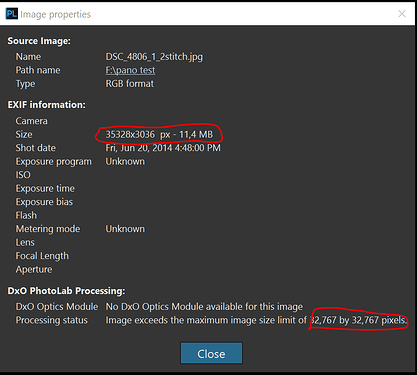Click the shot date value

point(163,148)
